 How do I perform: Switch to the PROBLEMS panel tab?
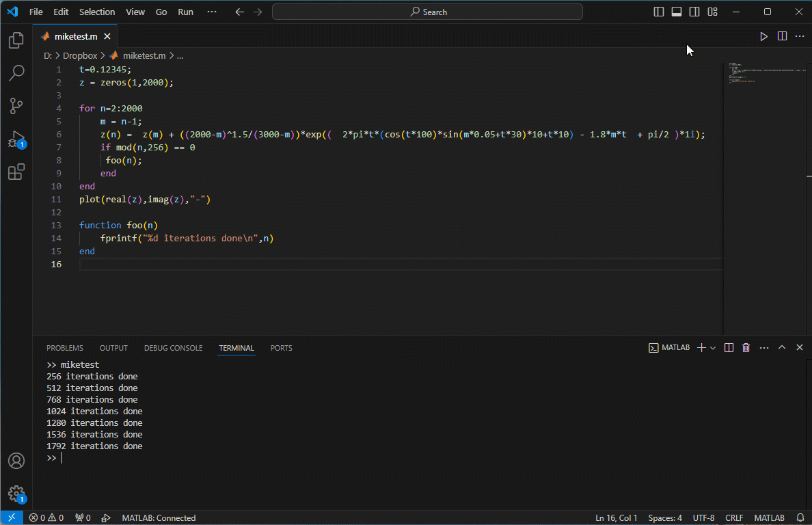point(65,348)
